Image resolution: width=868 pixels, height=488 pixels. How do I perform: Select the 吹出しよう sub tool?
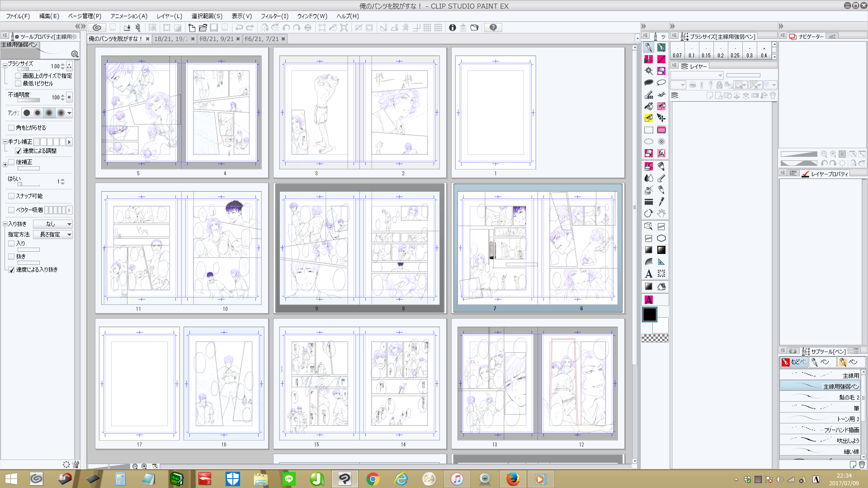pos(820,441)
